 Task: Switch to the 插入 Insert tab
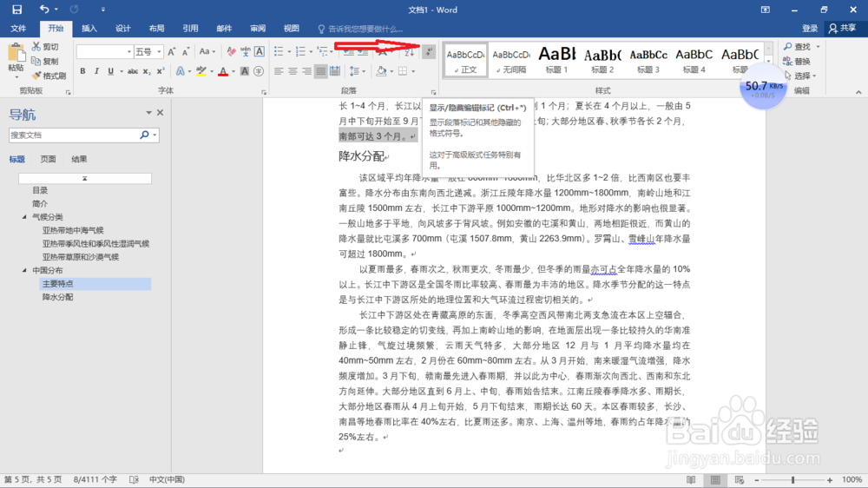tap(89, 29)
